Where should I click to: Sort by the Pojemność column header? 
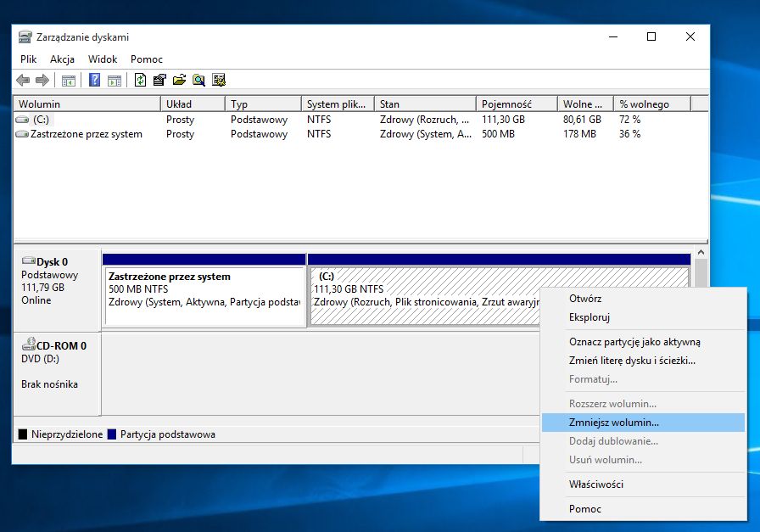506,104
